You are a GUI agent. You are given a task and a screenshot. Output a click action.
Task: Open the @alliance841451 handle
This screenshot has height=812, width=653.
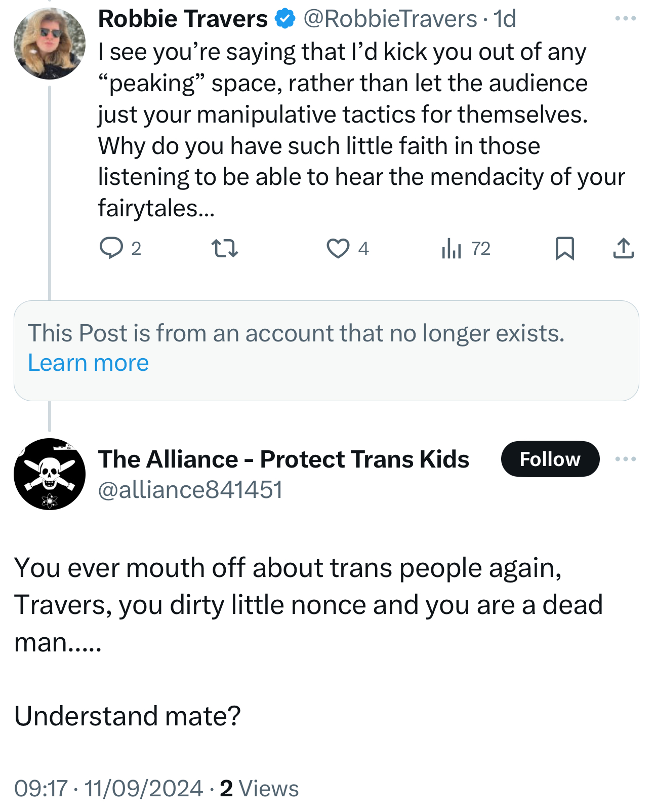pyautogui.click(x=190, y=490)
